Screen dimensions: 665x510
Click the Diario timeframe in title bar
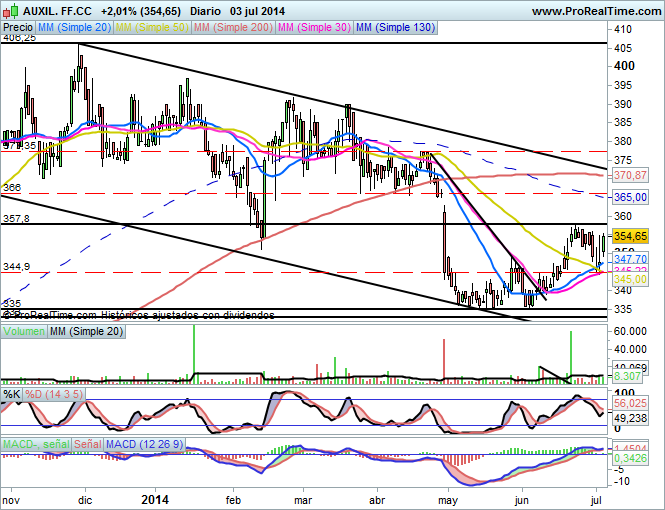coord(205,10)
